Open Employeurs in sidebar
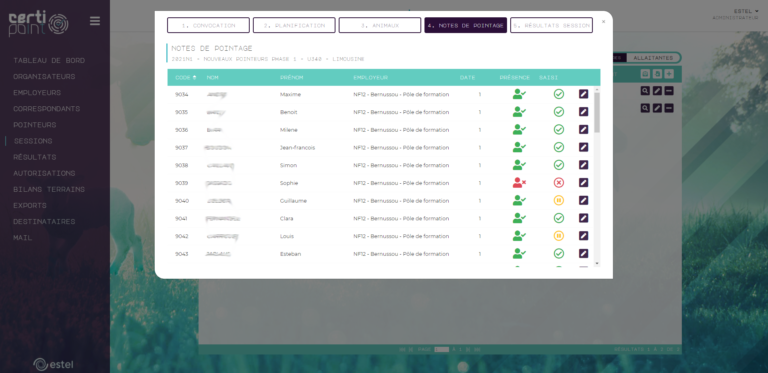The width and height of the screenshot is (768, 373). (37, 93)
